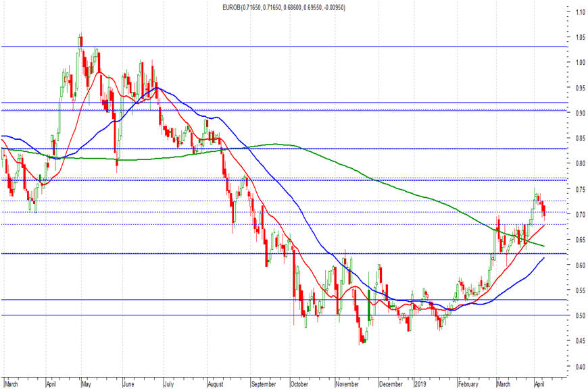Select the June label on time axis
Screen dimensions: 588x389
point(128,384)
